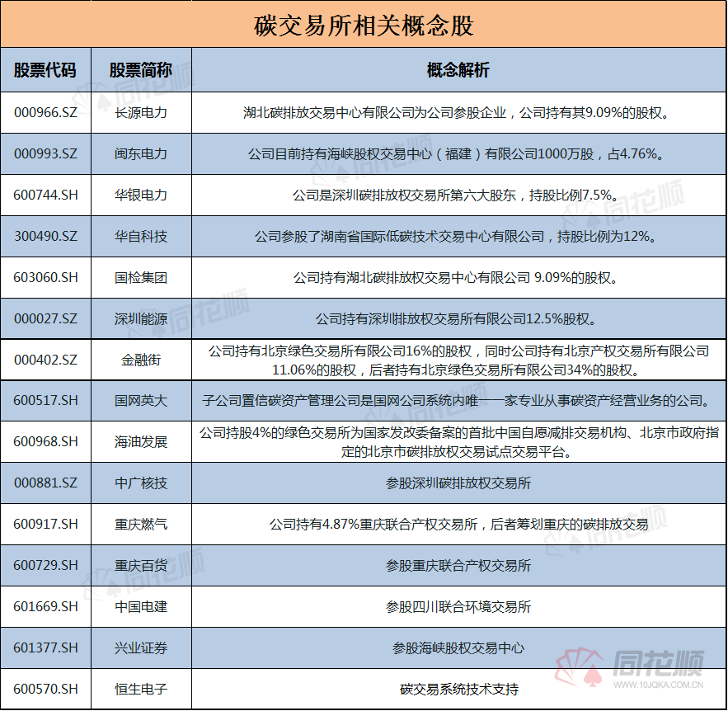Click stock name 兴业证券
The height and width of the screenshot is (711, 728).
pos(141,647)
